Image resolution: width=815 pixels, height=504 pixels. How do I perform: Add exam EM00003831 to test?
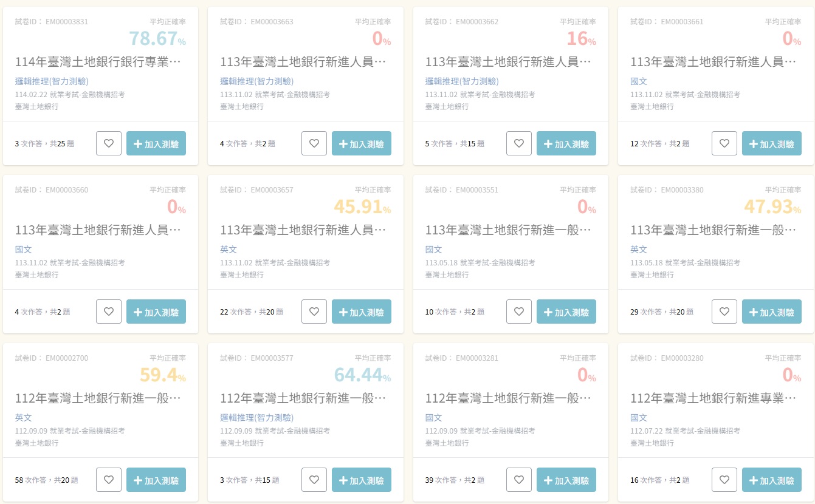[x=156, y=143]
